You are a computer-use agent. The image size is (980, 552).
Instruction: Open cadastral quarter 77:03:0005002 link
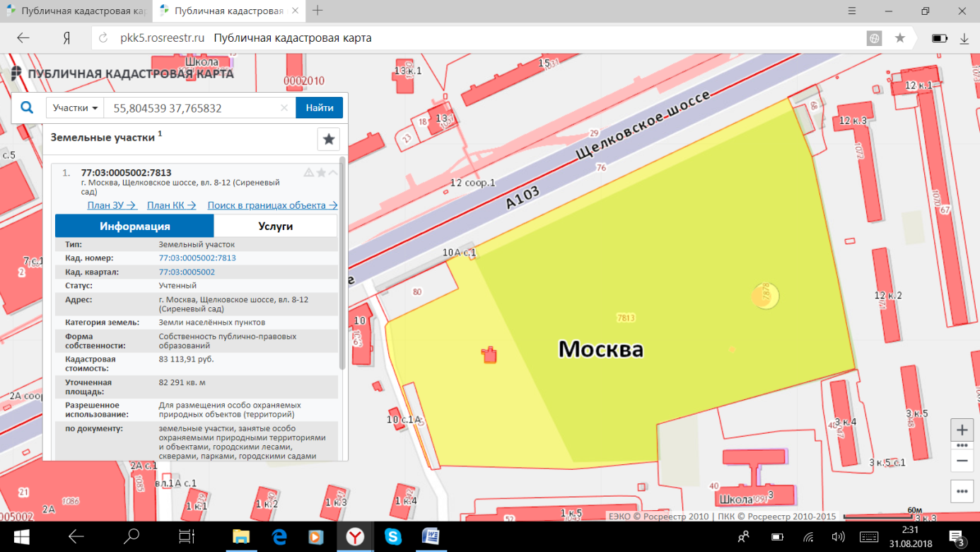(187, 272)
